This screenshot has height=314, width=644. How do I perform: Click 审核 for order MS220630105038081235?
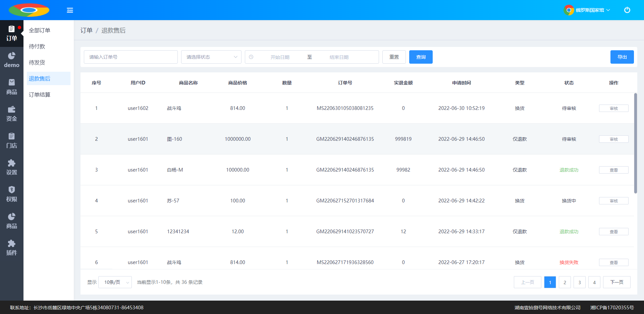(x=614, y=108)
